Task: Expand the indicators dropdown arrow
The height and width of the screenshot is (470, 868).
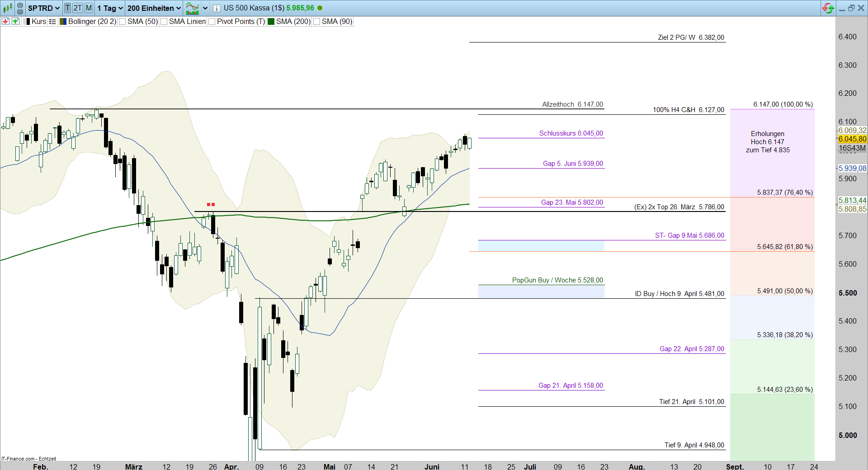Action: 205,8
